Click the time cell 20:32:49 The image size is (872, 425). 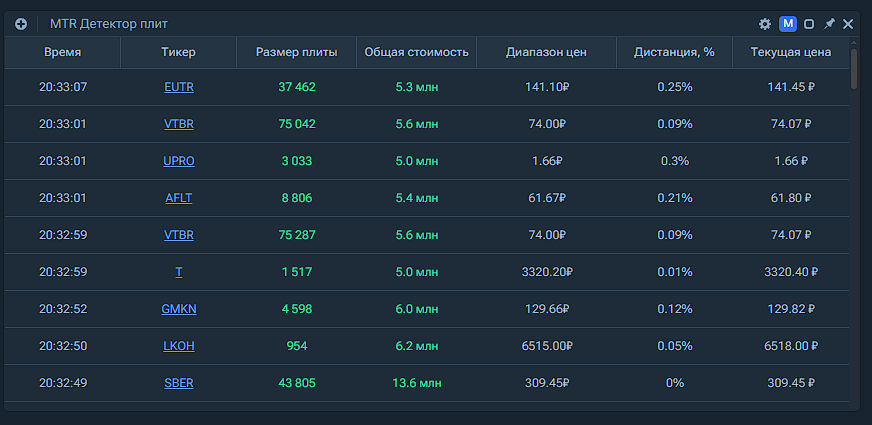tap(63, 383)
